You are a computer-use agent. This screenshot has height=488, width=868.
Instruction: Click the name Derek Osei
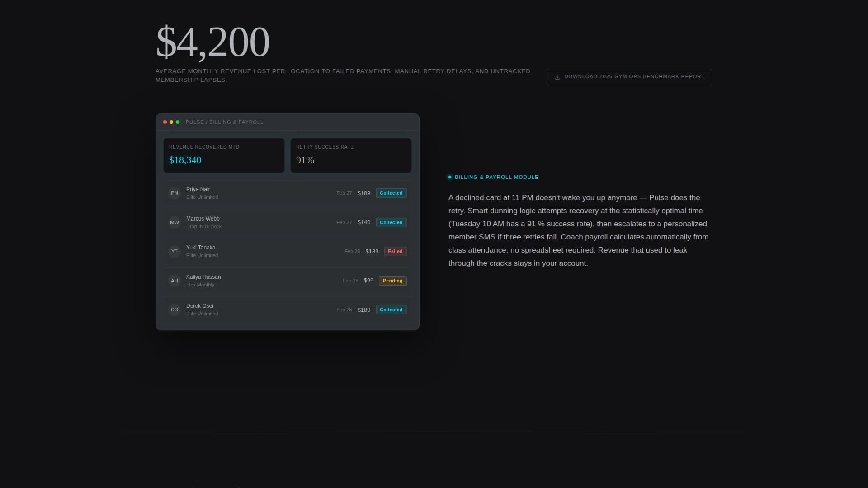(200, 306)
